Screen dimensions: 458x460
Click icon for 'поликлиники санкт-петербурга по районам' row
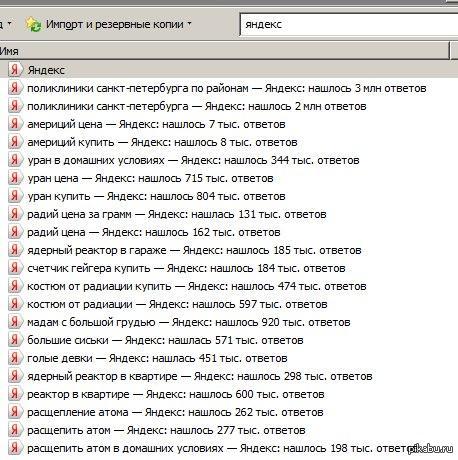point(15,88)
